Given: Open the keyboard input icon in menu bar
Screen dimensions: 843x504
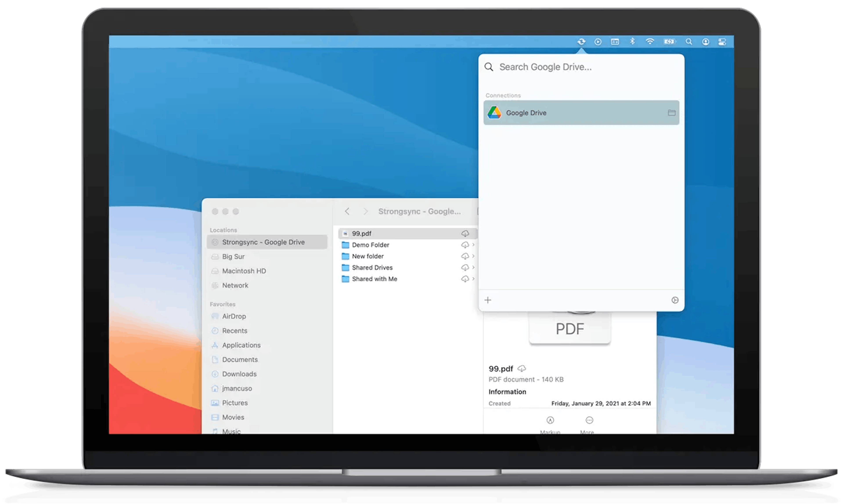Looking at the screenshot, I should point(615,41).
